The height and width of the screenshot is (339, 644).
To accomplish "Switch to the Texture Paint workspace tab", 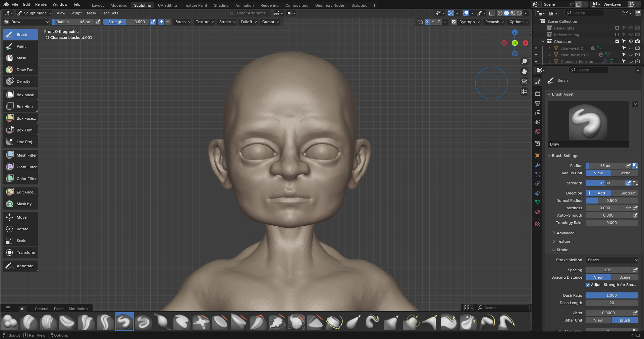I will point(195,5).
